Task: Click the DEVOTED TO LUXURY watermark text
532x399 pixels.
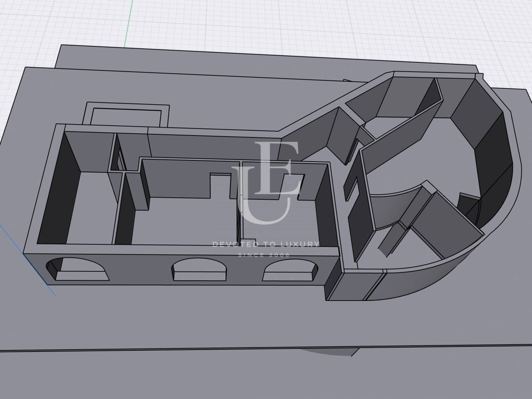Action: (266, 244)
